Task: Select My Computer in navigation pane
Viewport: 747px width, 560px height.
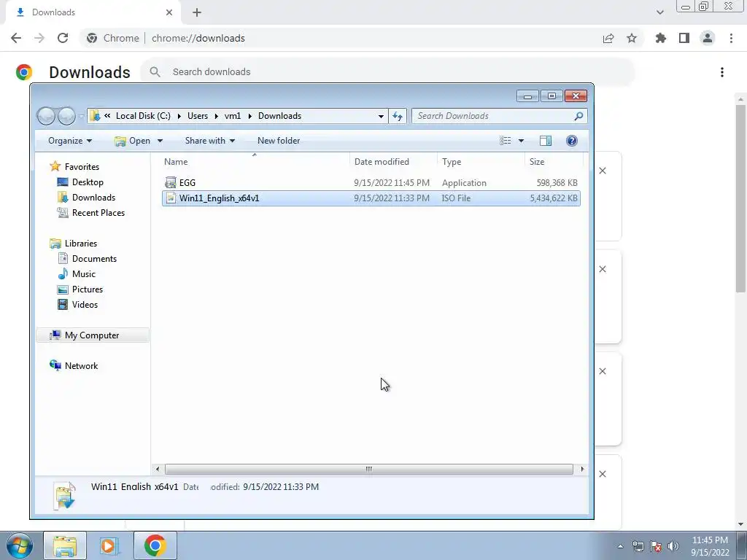Action: [x=92, y=335]
